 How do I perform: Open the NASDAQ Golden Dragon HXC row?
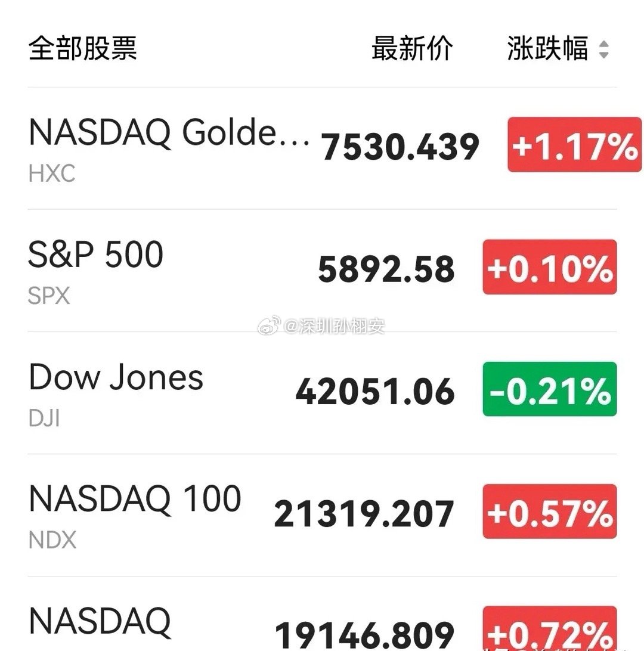click(x=322, y=148)
